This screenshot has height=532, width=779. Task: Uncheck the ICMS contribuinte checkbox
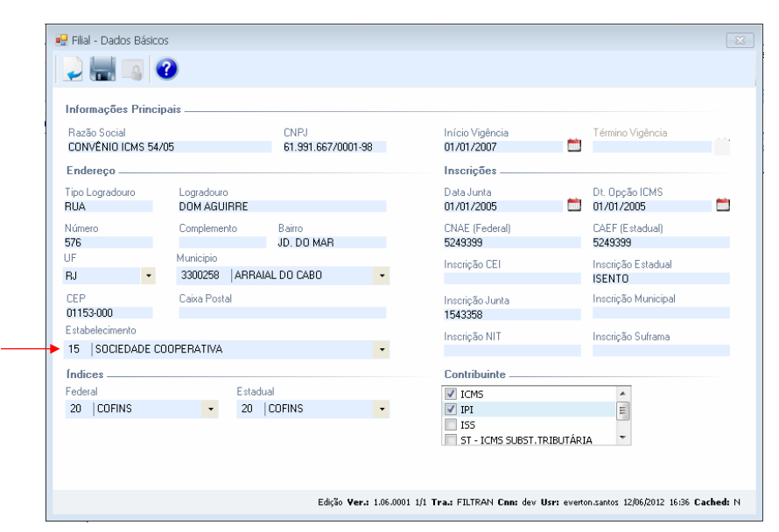(451, 395)
